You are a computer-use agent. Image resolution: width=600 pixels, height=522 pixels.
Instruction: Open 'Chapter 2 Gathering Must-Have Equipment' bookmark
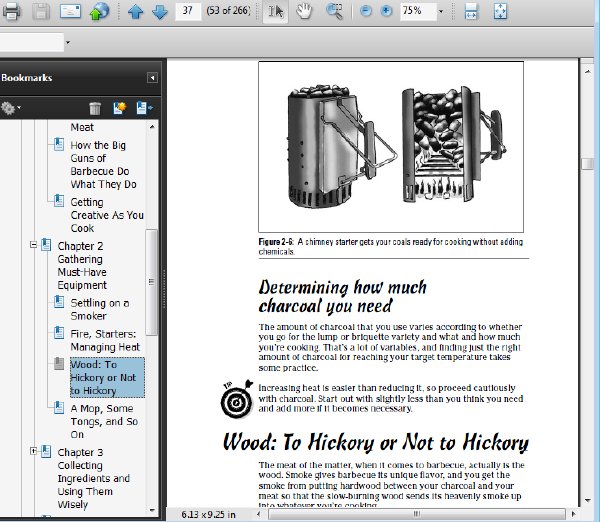tap(82, 265)
